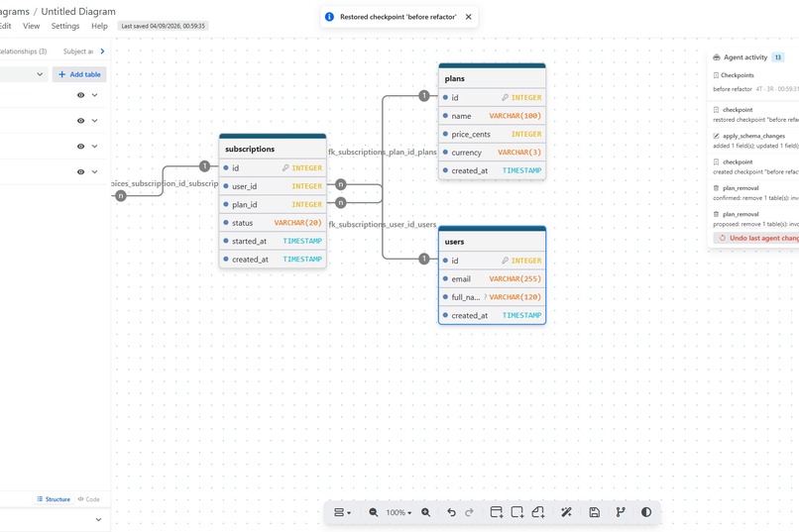
Task: Click the Last saved timestamp badge
Action: tap(163, 26)
